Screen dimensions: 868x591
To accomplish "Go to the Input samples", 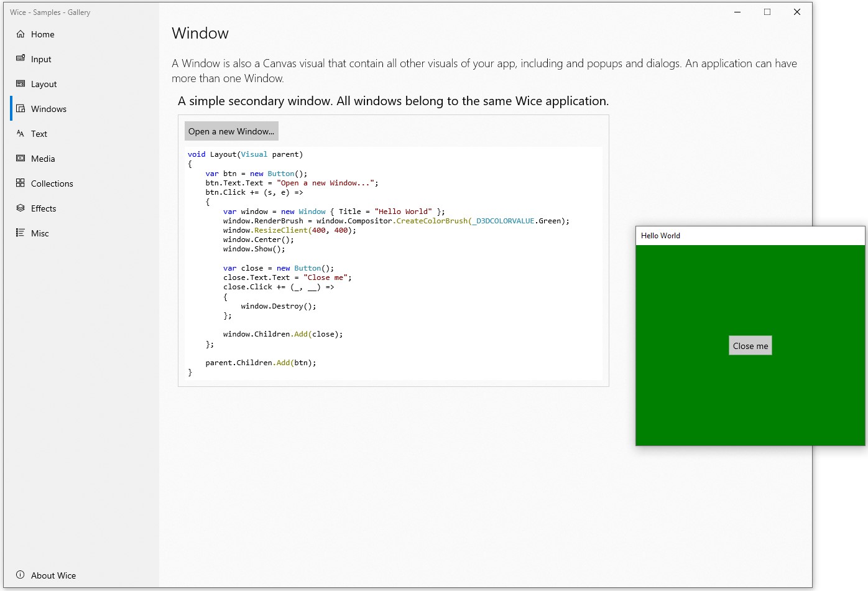I will 81,59.
